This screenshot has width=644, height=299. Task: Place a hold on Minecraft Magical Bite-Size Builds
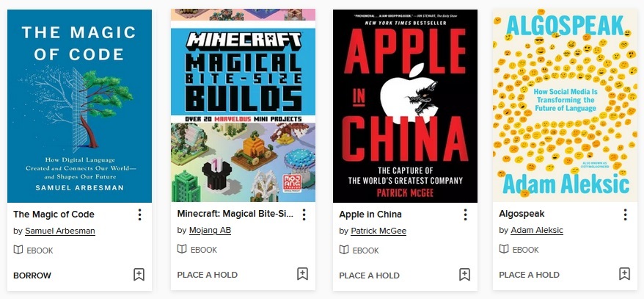(x=208, y=275)
